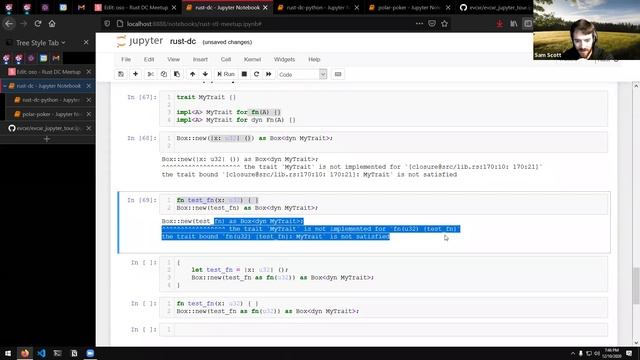Screen dimensions: 640x360
Task: Open Visual Studio Code from the taskbar
Action: point(41,353)
